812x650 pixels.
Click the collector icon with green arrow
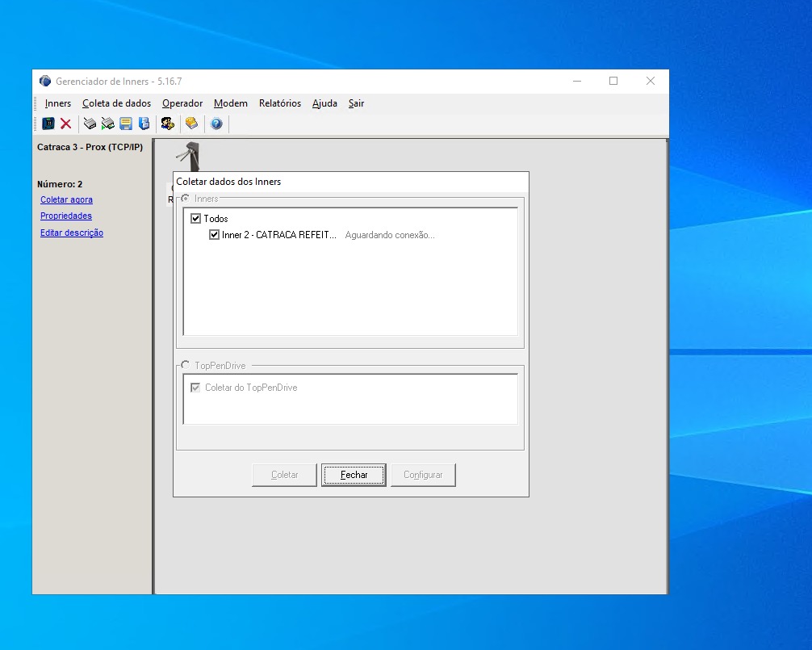pos(107,124)
